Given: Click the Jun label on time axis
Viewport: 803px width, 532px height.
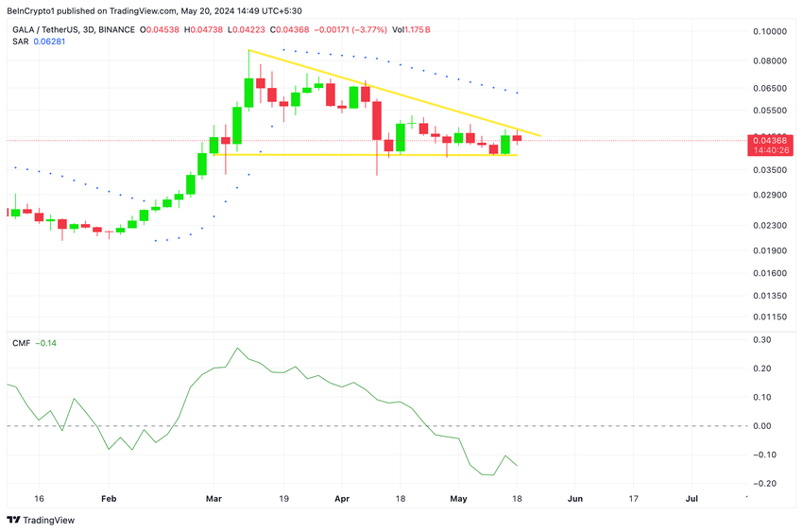Looking at the screenshot, I should pyautogui.click(x=575, y=499).
